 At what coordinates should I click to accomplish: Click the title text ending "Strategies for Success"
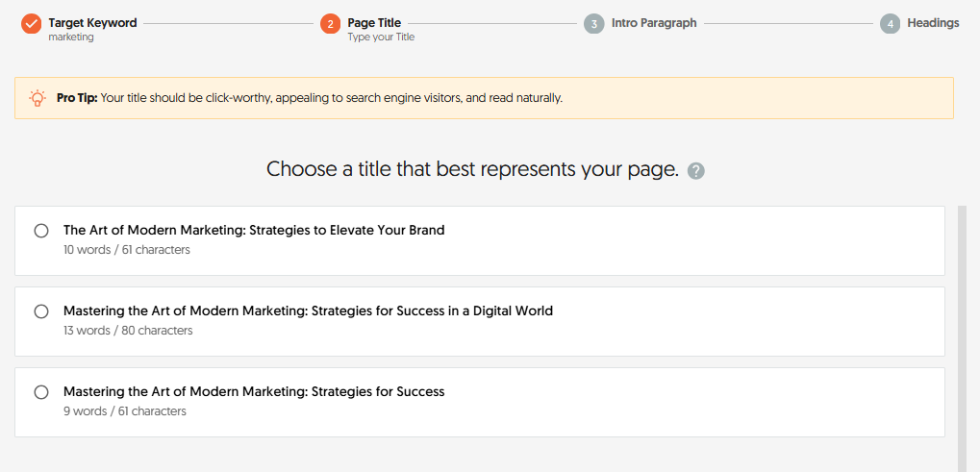pos(254,392)
